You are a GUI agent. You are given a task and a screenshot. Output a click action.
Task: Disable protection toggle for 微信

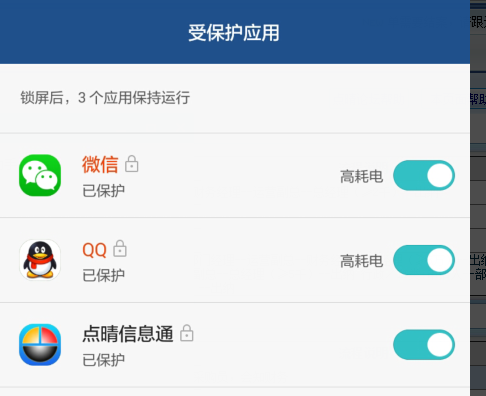click(x=424, y=175)
